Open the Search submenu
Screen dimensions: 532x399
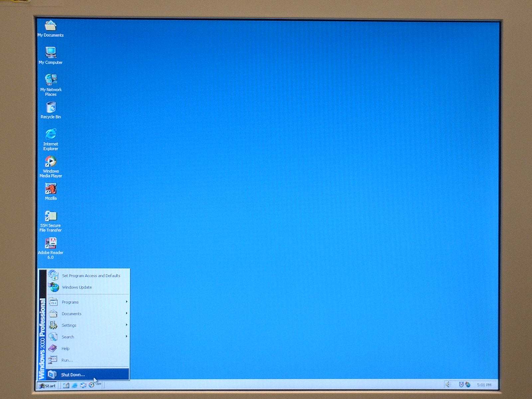68,337
